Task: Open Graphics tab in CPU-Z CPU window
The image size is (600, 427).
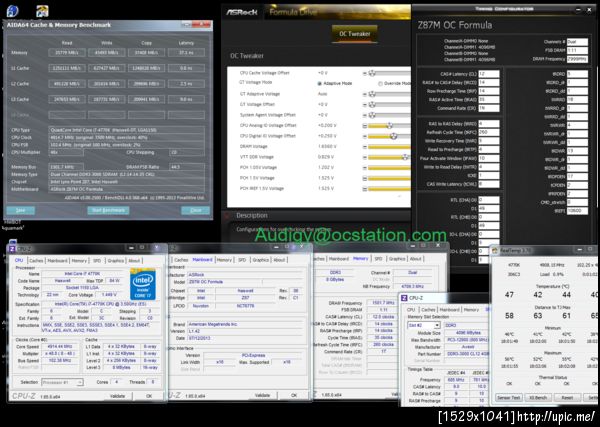Action: click(115, 261)
